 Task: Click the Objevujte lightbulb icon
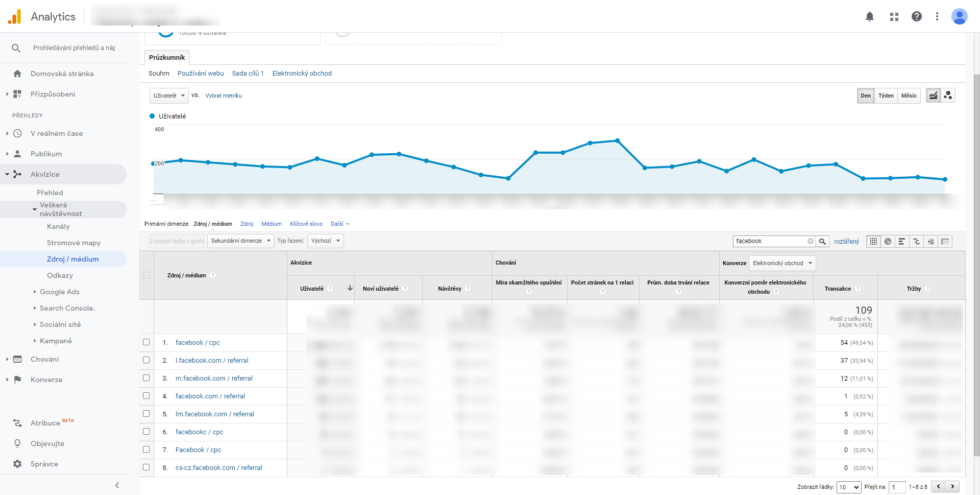coord(17,443)
